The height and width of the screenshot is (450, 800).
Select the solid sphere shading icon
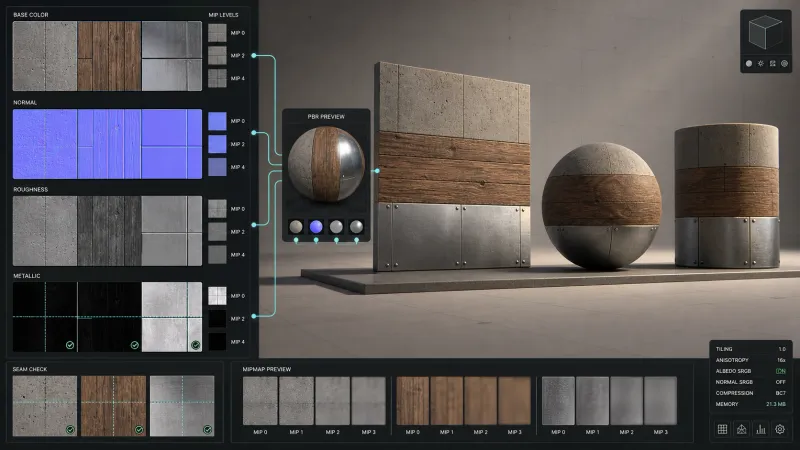748,64
